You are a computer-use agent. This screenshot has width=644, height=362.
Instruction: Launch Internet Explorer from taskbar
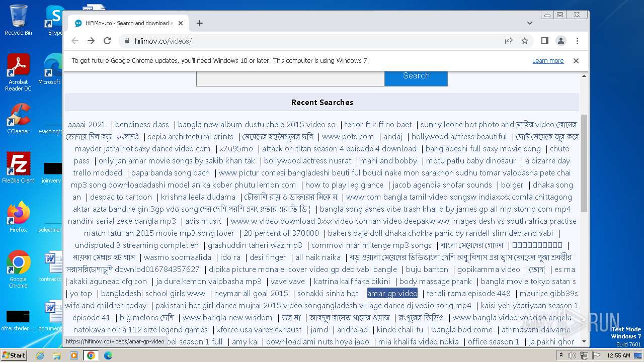click(x=40, y=355)
